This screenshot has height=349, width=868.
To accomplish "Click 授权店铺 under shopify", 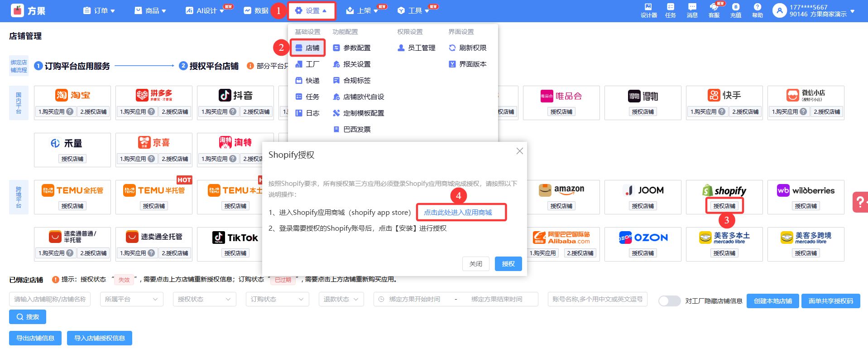I will pyautogui.click(x=724, y=206).
